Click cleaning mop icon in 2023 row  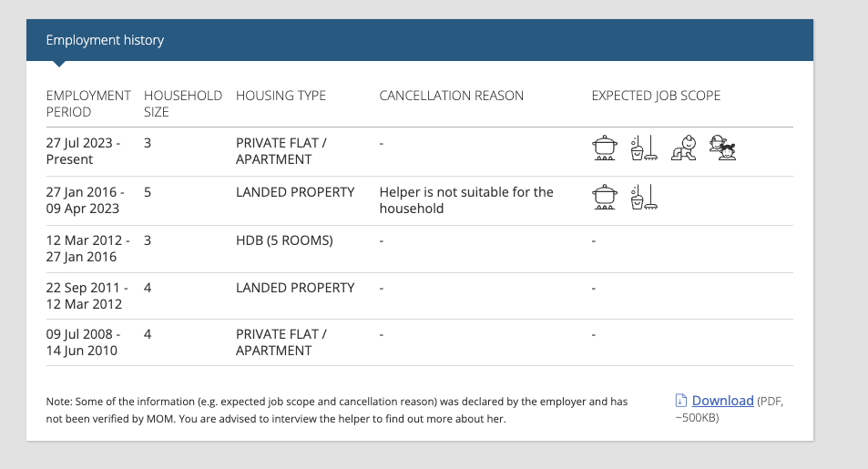(644, 148)
